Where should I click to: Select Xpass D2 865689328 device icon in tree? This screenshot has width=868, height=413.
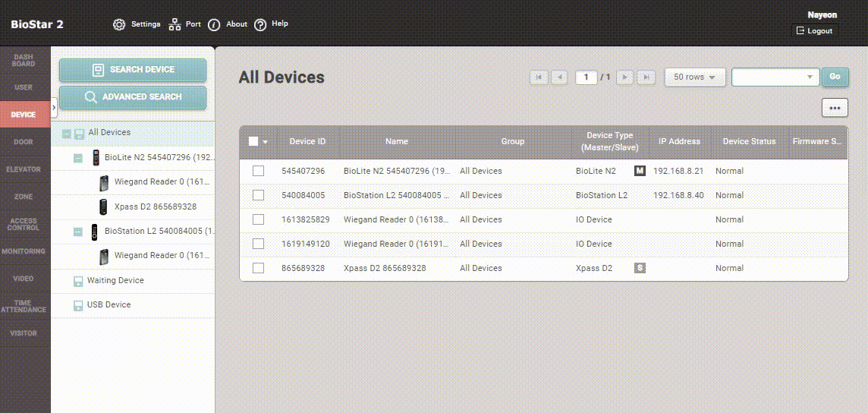pos(103,206)
